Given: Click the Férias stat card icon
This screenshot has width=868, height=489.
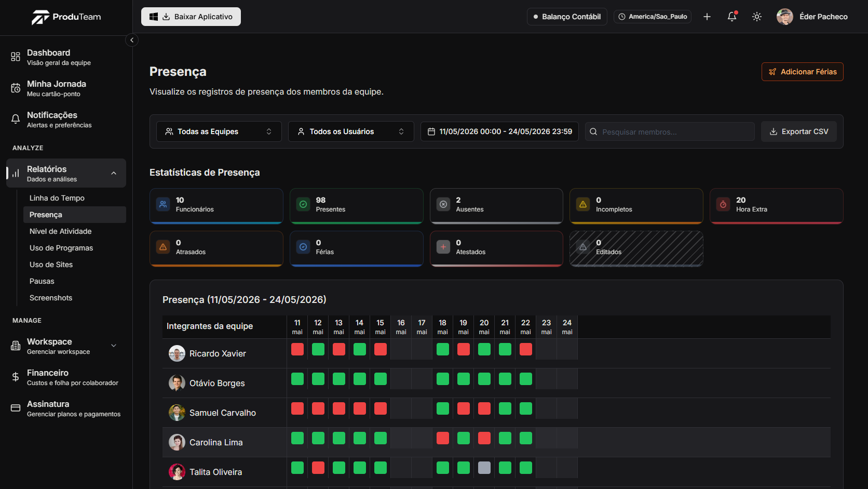Looking at the screenshot, I should point(303,247).
